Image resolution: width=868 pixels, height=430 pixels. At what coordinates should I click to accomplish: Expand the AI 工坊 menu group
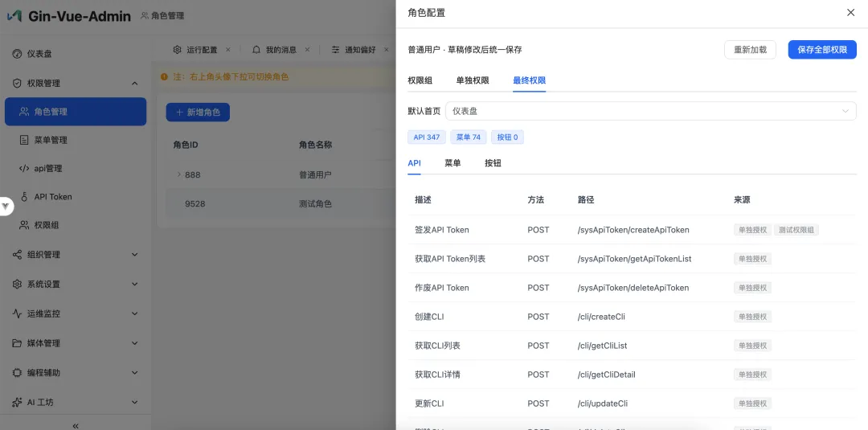134,403
